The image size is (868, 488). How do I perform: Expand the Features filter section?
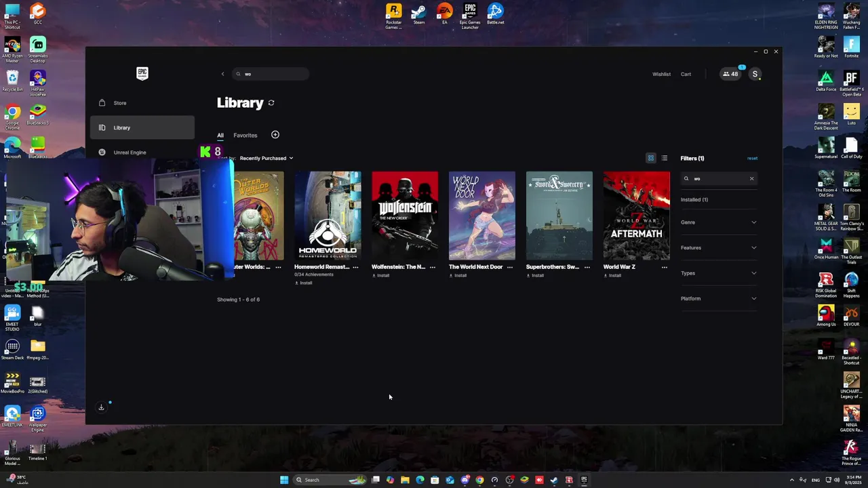click(x=719, y=248)
